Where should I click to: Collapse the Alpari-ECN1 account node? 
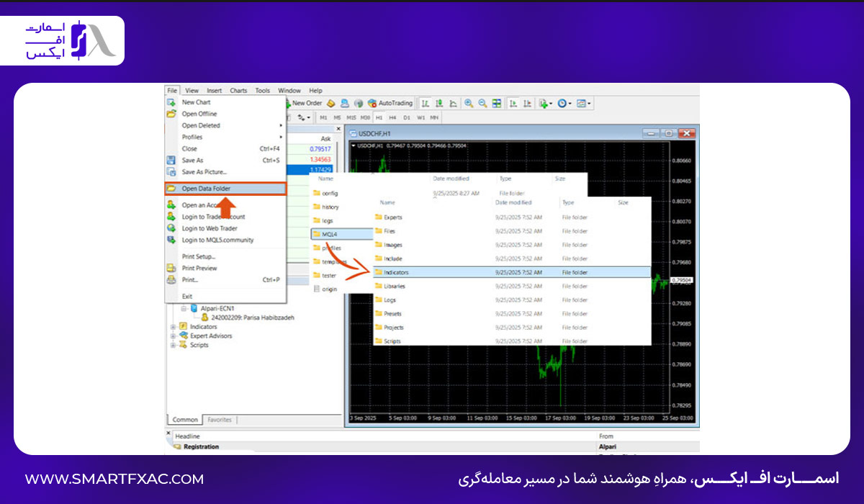(x=184, y=308)
